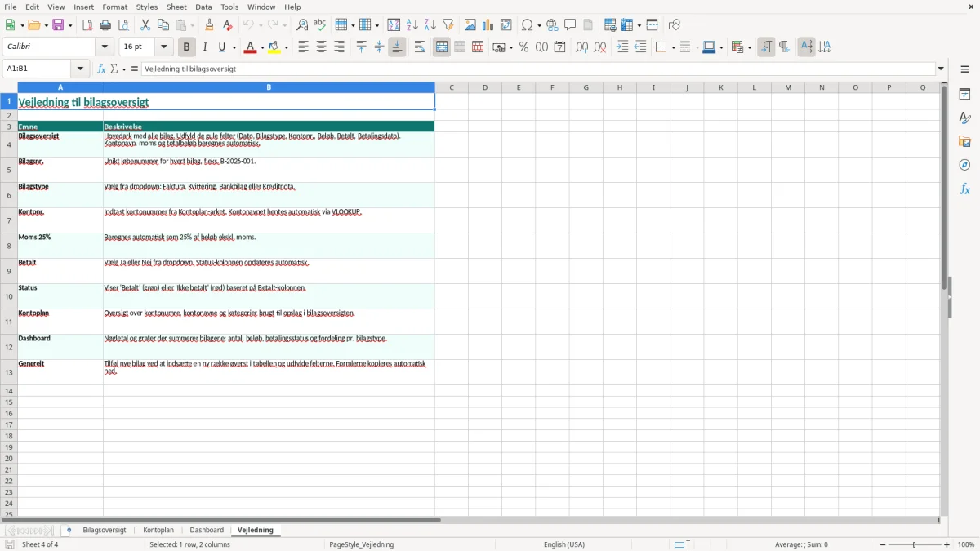Click the Sort dialog icon
This screenshot has height=551, width=980.
pos(394,25)
